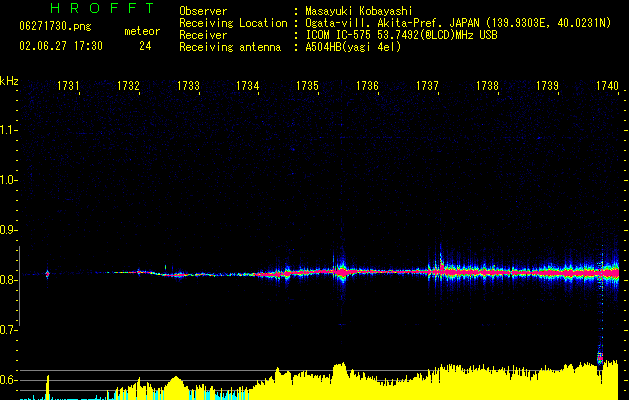Click the kHz axis unit label

[x=9, y=81]
